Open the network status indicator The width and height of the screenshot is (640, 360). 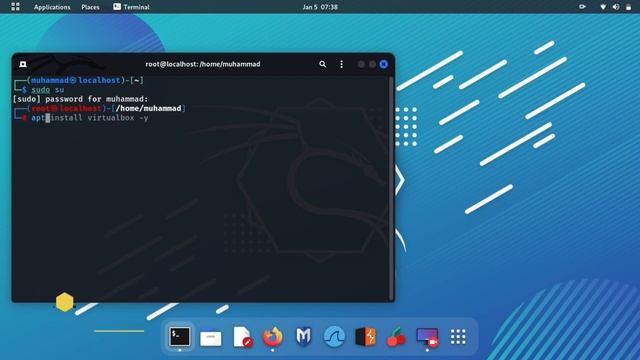click(603, 7)
